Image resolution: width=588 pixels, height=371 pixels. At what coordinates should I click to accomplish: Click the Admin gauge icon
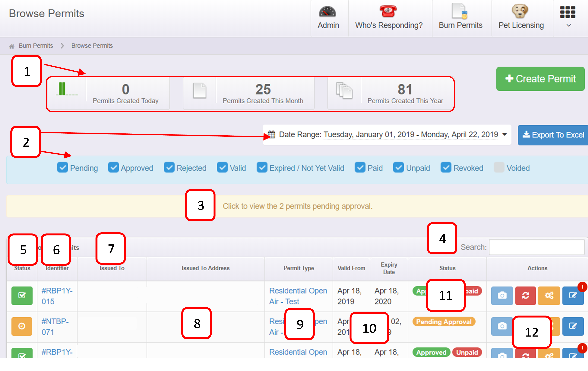coord(327,11)
